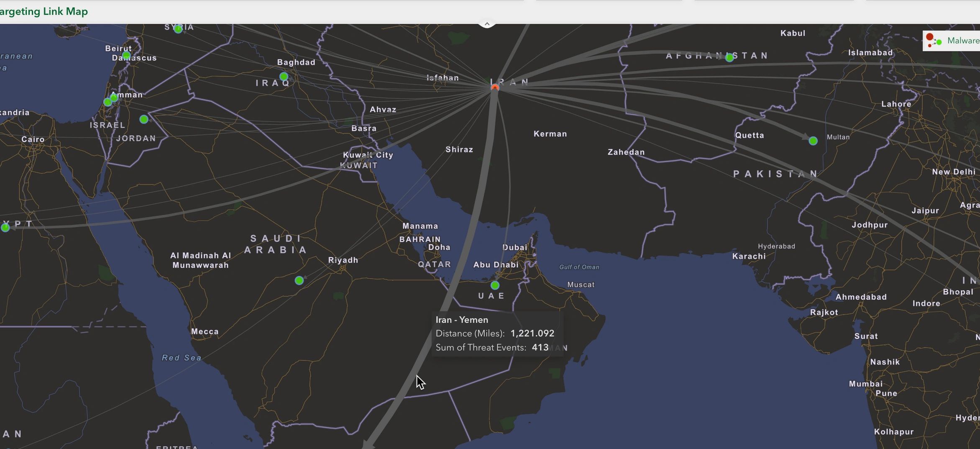Collapse the header panel using the chevron

click(486, 24)
